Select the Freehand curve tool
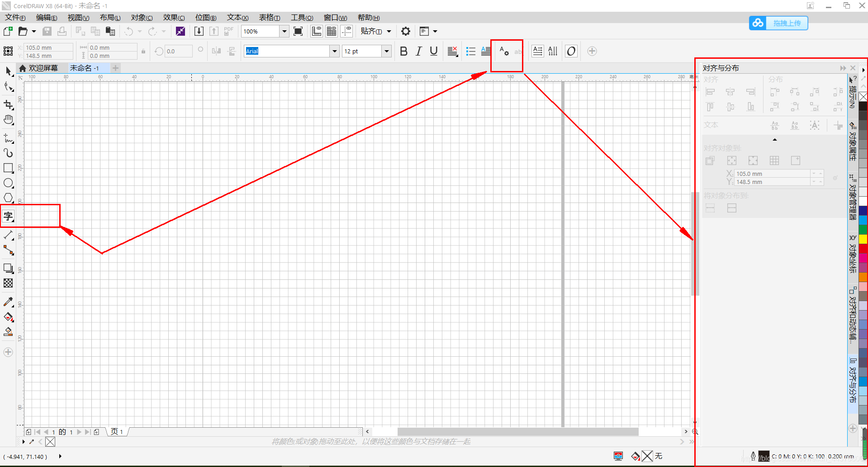Viewport: 868px width, 467px height. point(8,138)
